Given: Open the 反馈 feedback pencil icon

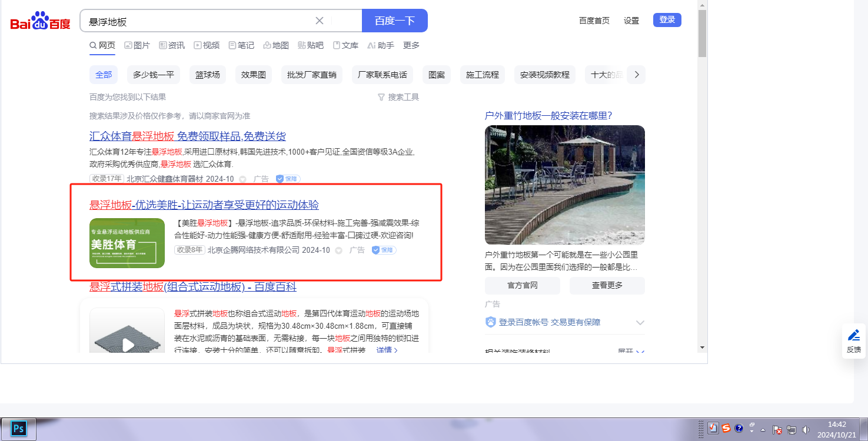Looking at the screenshot, I should [x=854, y=335].
